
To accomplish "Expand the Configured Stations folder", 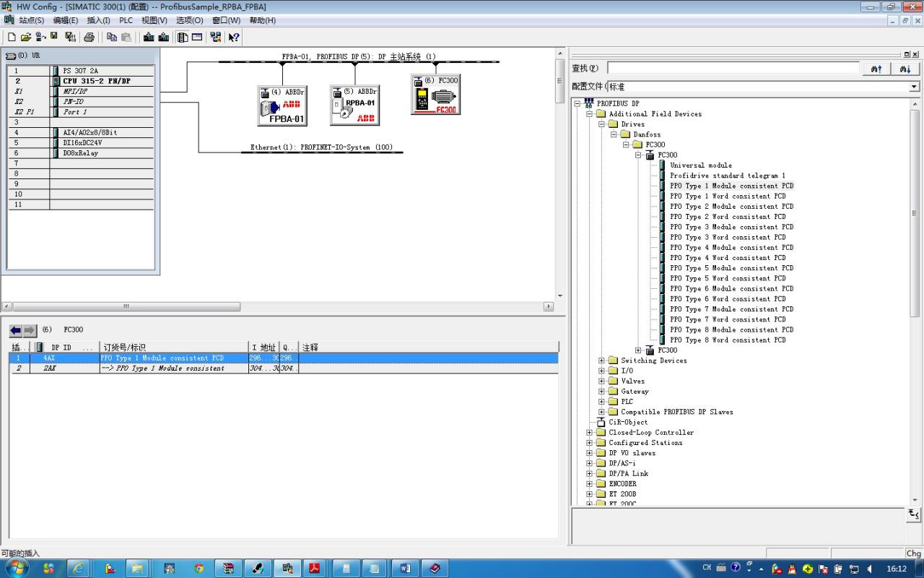I will (x=590, y=443).
